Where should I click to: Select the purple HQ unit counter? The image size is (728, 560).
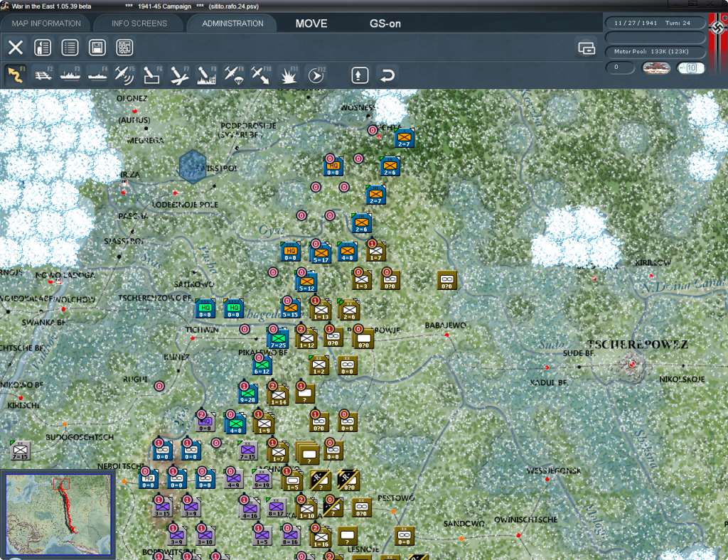click(x=205, y=422)
